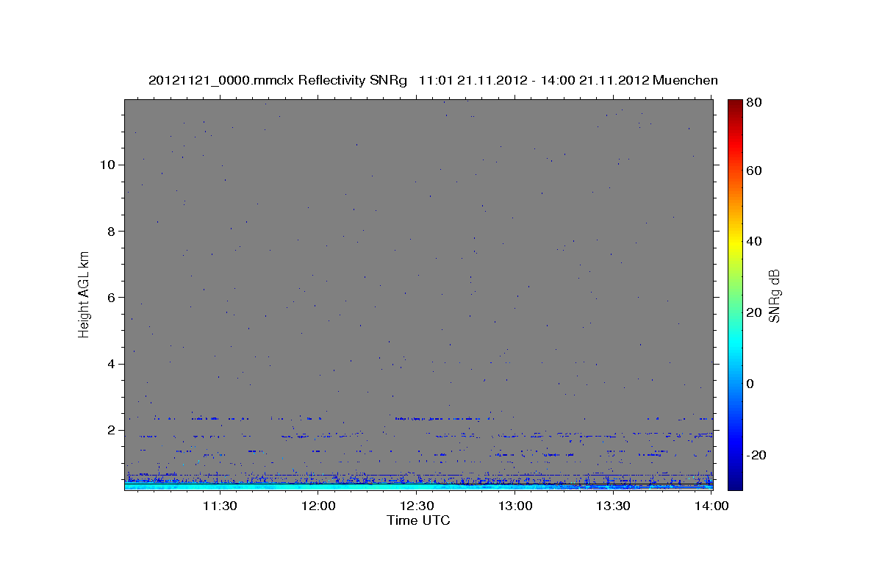Click the 'Time UTC' axis label
This screenshot has height=588, width=882.
coord(418,520)
